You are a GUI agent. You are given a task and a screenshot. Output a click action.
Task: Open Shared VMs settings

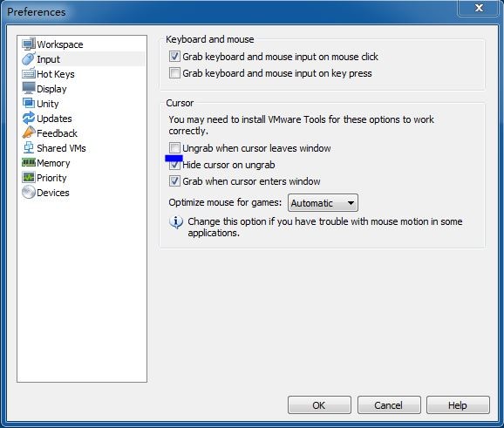(x=61, y=148)
